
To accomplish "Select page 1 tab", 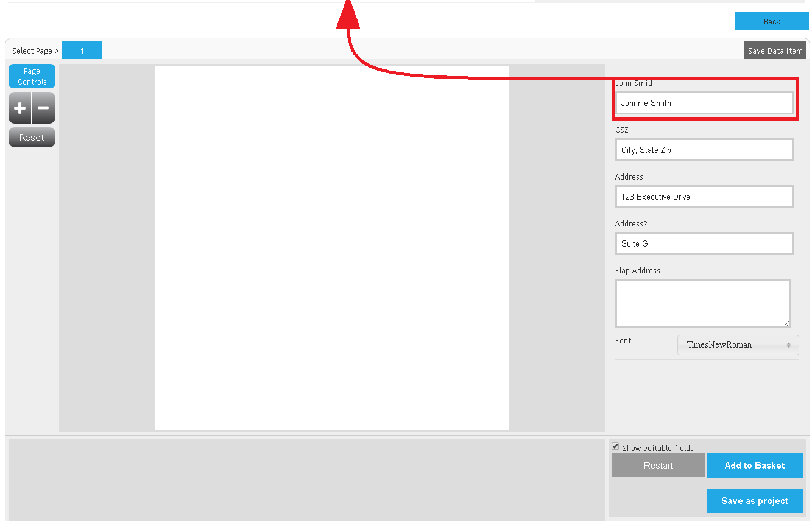I will coord(82,51).
